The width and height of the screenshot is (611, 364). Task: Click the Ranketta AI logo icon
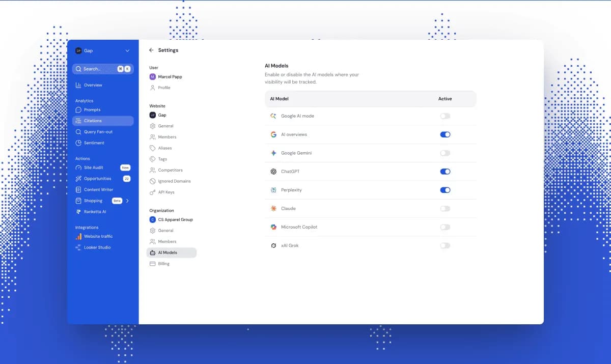click(78, 212)
